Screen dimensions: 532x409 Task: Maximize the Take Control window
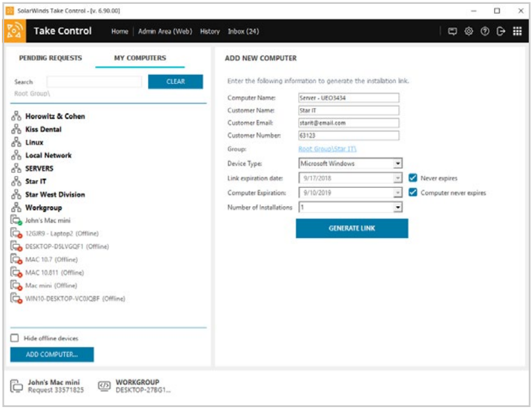[497, 11]
